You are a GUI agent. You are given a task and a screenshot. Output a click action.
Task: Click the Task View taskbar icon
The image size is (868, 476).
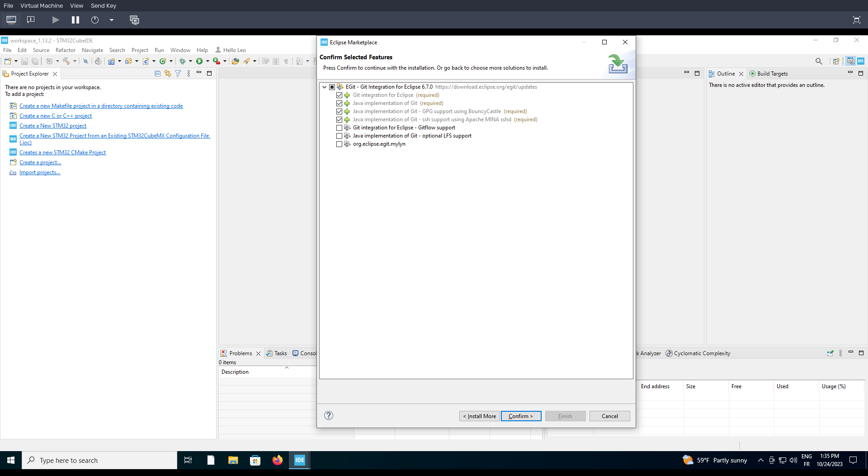tap(188, 460)
